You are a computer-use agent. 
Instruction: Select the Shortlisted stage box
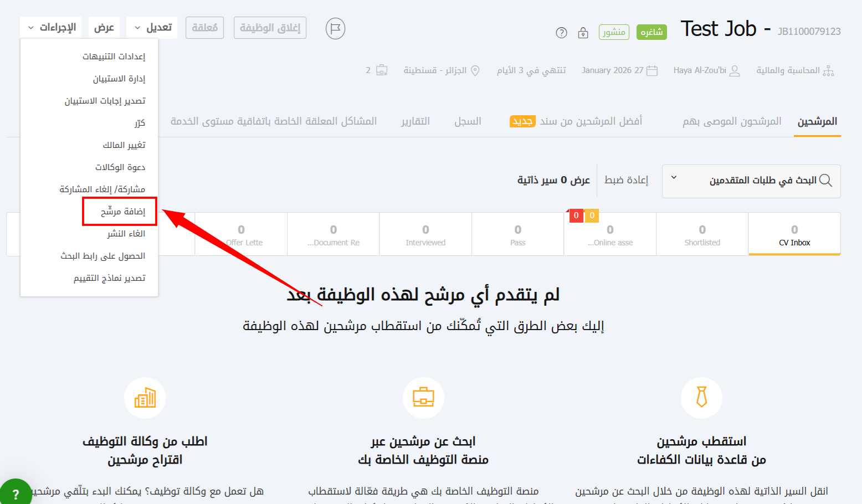tap(702, 234)
